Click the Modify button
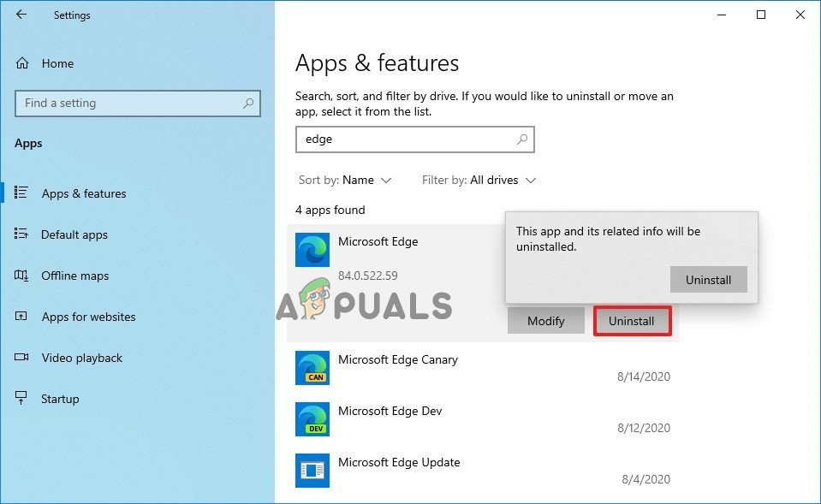821x504 pixels. click(x=546, y=321)
